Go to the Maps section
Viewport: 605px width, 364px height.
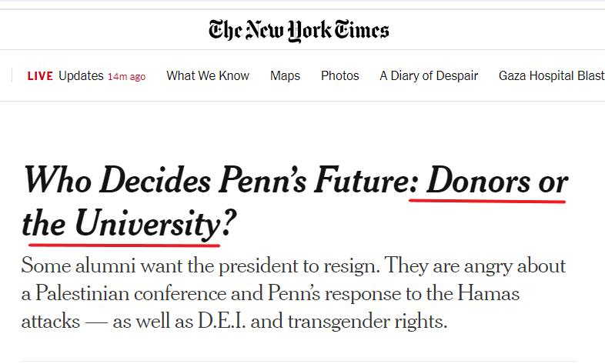click(285, 75)
